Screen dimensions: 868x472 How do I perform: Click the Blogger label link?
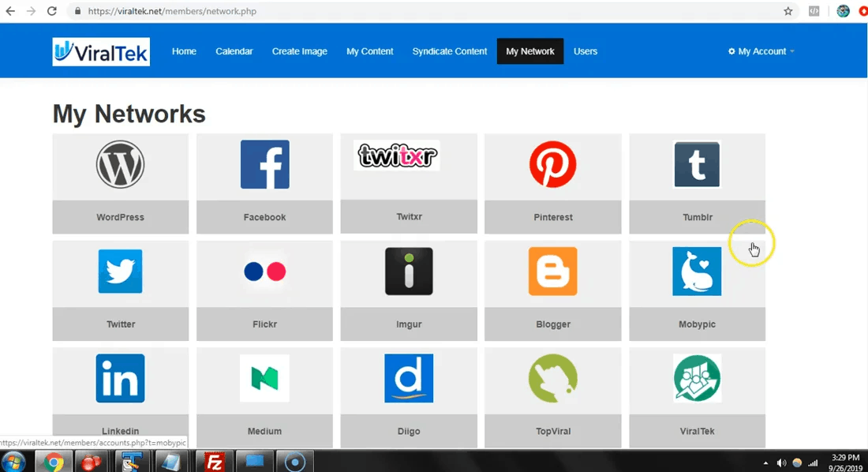(553, 324)
